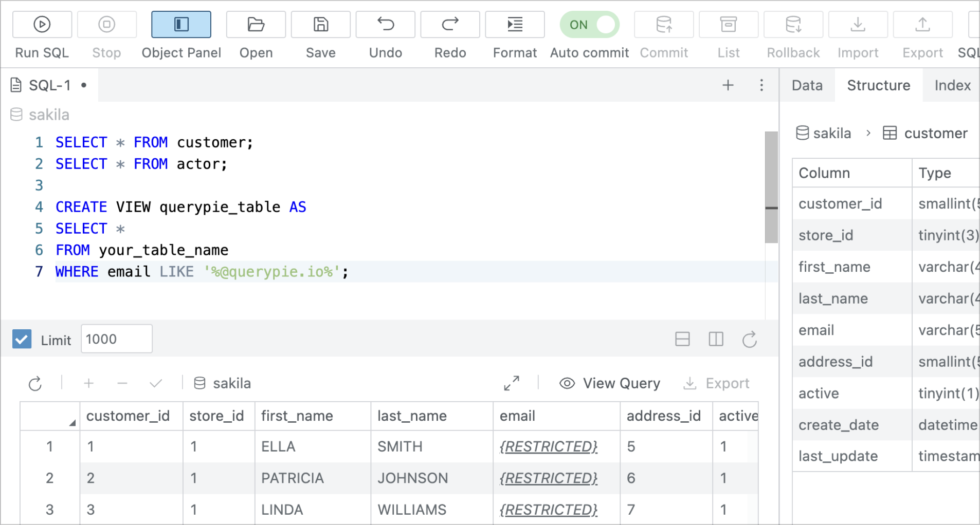This screenshot has height=525, width=980.
Task: Save the query with Save icon
Action: pos(321,24)
